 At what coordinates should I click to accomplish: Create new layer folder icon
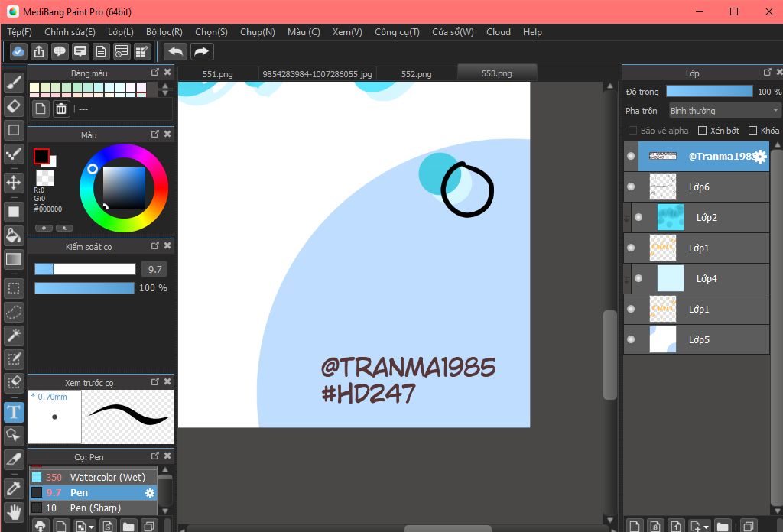(x=722, y=526)
